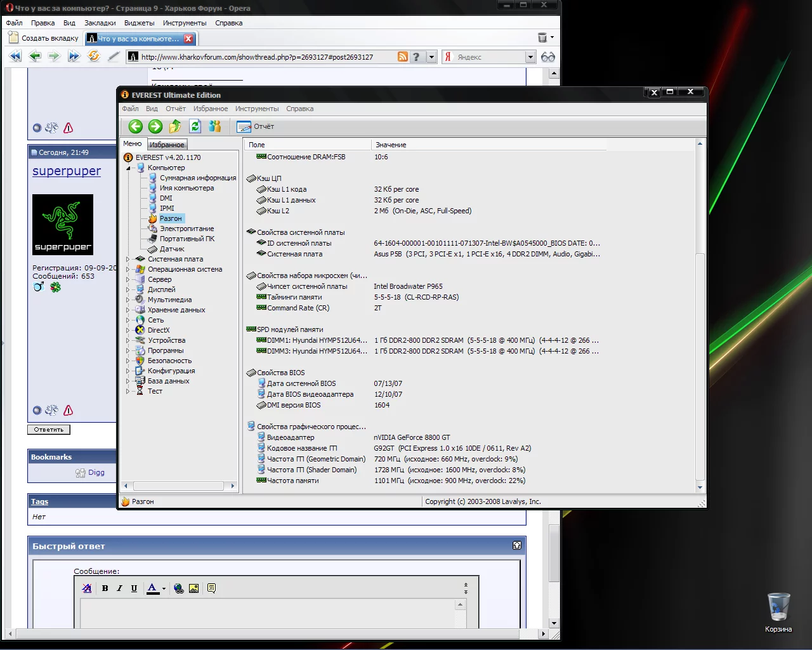Expand the Системная плата tree node
This screenshot has height=650, width=812.
coord(129,259)
